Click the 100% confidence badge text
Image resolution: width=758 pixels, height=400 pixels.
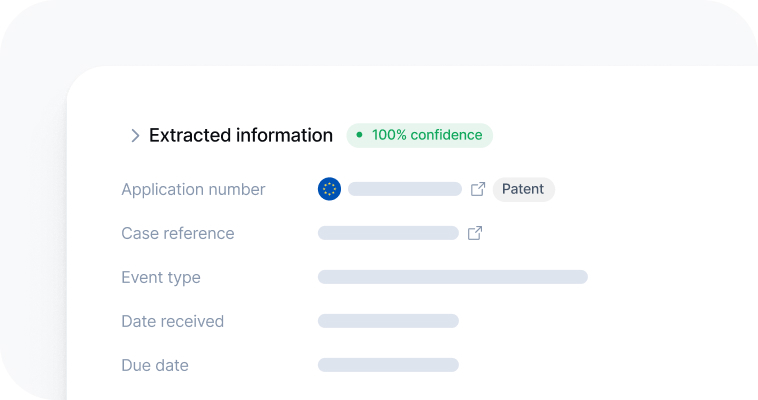(427, 135)
